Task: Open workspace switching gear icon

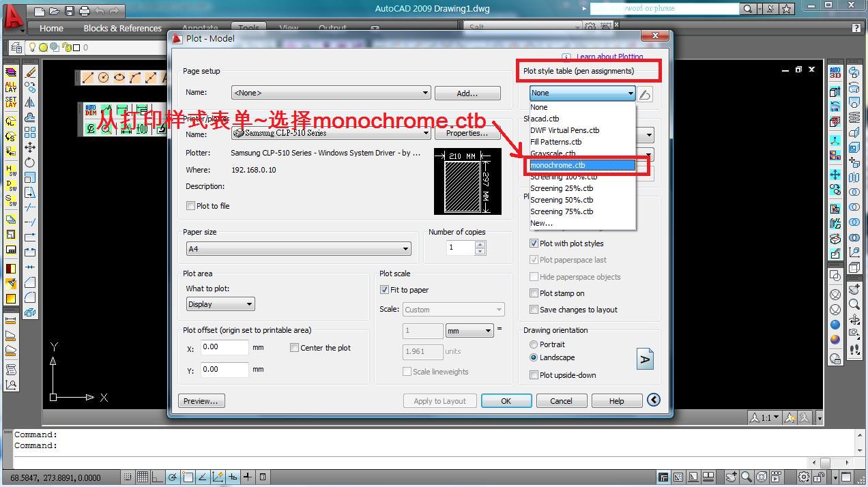Action: [805, 477]
